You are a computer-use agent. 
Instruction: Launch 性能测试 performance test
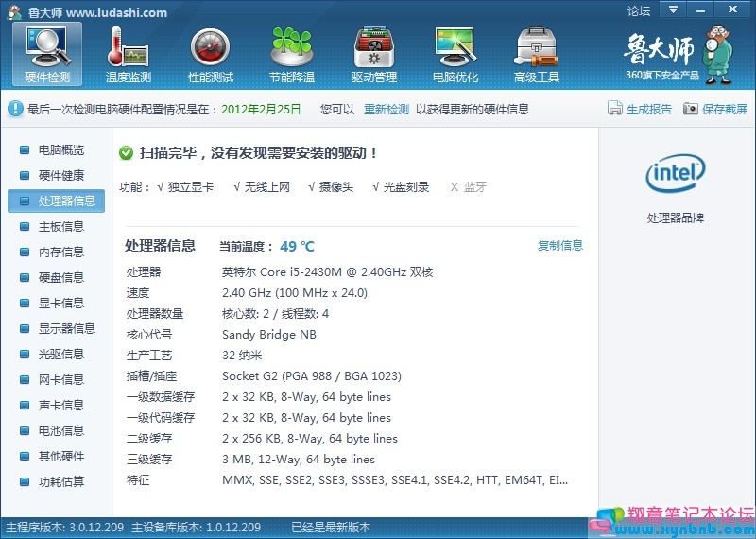[x=210, y=54]
